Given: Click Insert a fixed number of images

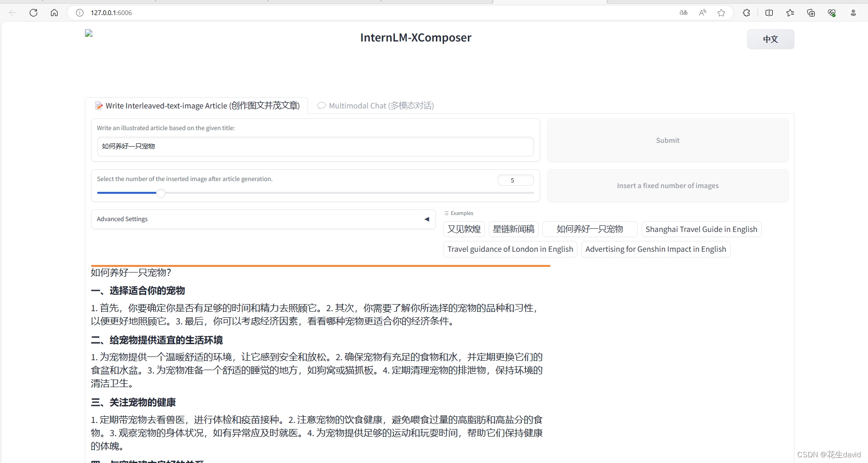Looking at the screenshot, I should click(x=668, y=186).
